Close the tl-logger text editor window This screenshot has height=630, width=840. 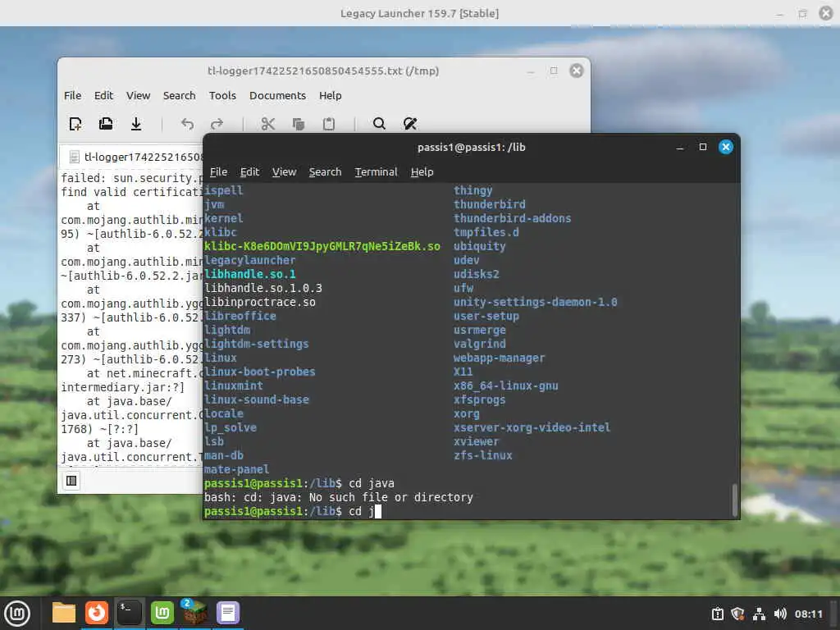pyautogui.click(x=577, y=71)
